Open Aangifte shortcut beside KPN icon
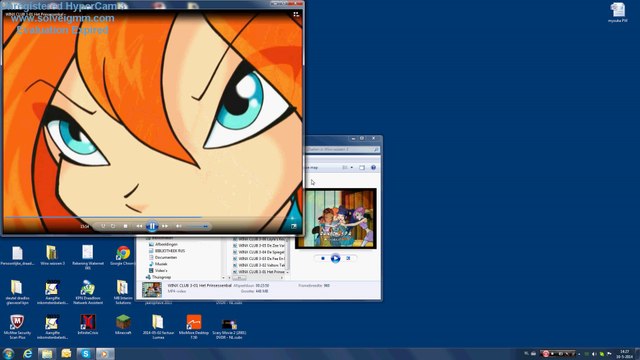640x360 pixels. click(52, 292)
